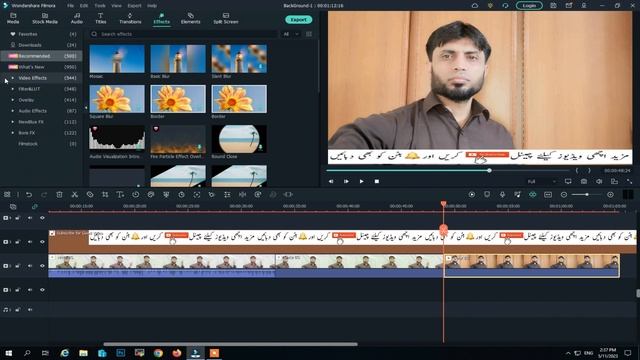Image resolution: width=640 pixels, height=360 pixels.
Task: Split the clip using the scissors icon
Action: coord(74,195)
